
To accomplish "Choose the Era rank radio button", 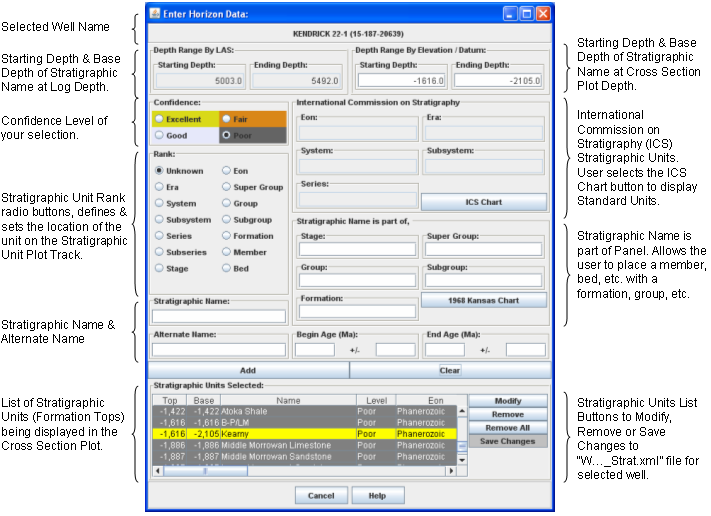I will 159,187.
